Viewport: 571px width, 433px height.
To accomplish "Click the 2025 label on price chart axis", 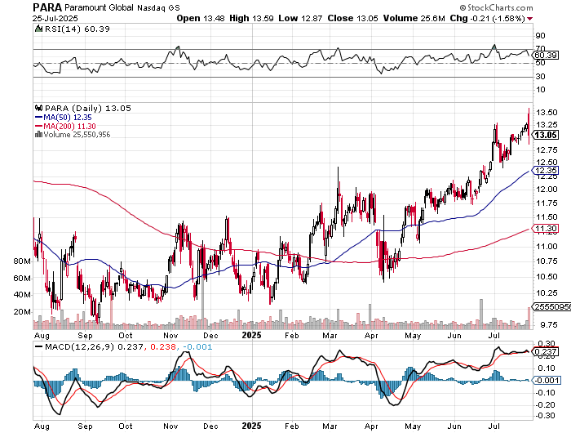I will (252, 335).
